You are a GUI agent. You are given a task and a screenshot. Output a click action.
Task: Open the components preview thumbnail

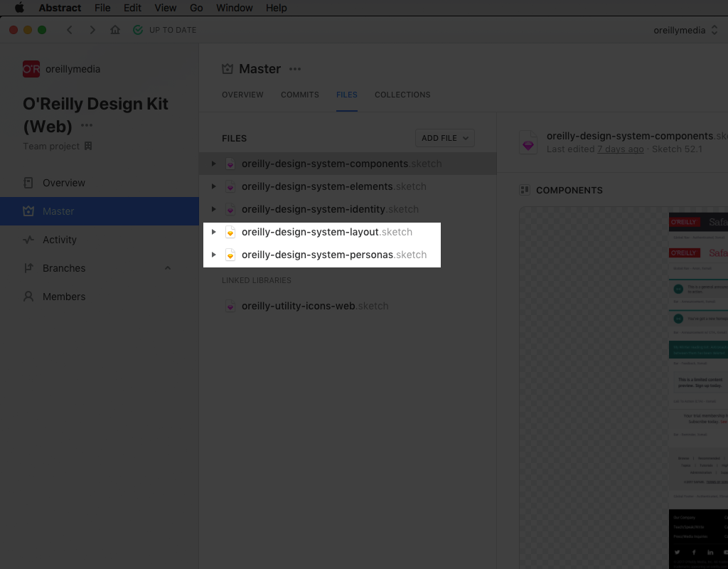[623, 388]
